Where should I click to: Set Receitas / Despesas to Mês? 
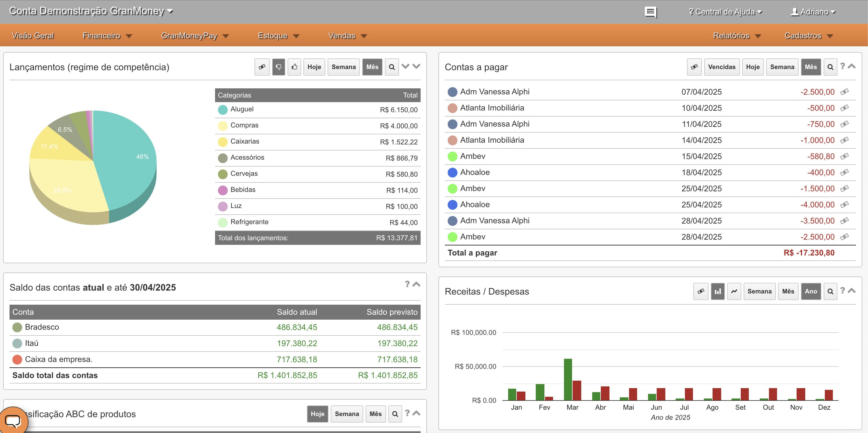click(x=788, y=291)
